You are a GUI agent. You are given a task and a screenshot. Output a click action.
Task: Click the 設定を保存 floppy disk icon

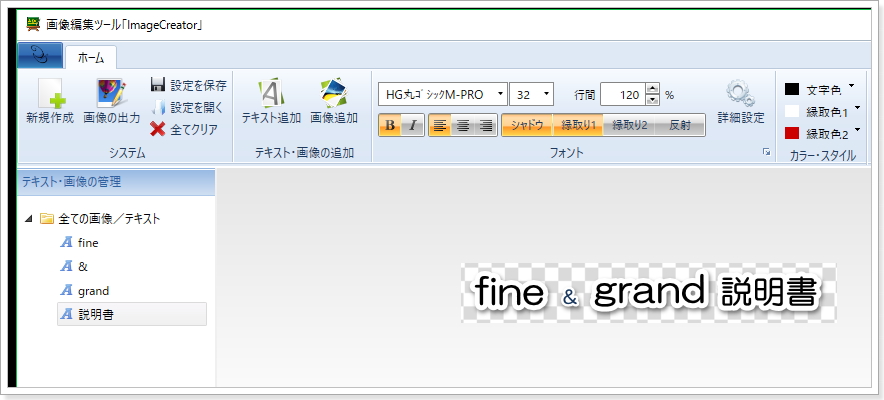coord(158,85)
